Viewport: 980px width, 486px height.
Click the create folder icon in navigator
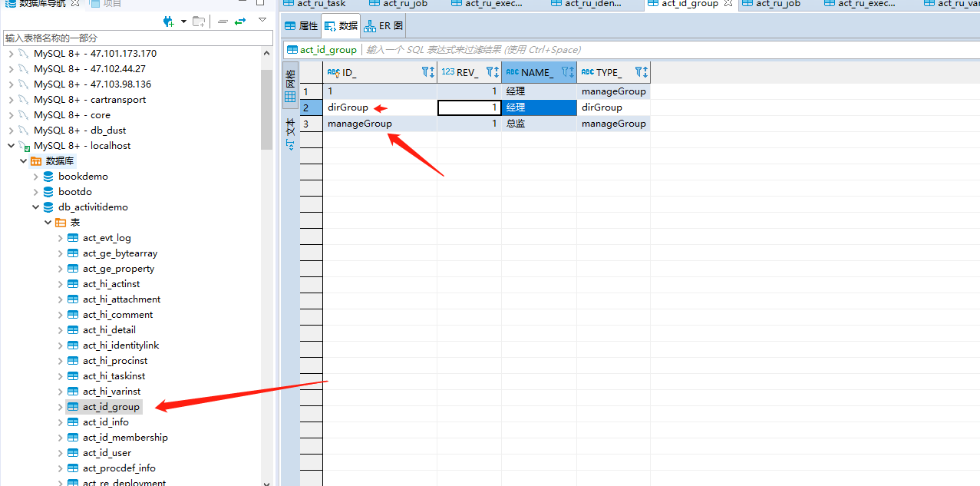[x=199, y=21]
